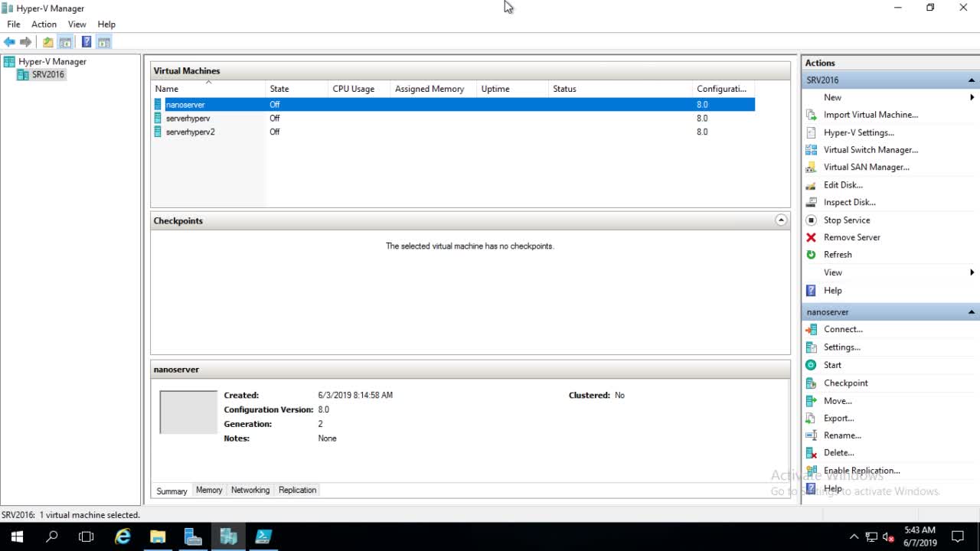Open taskbar Search

tap(52, 536)
